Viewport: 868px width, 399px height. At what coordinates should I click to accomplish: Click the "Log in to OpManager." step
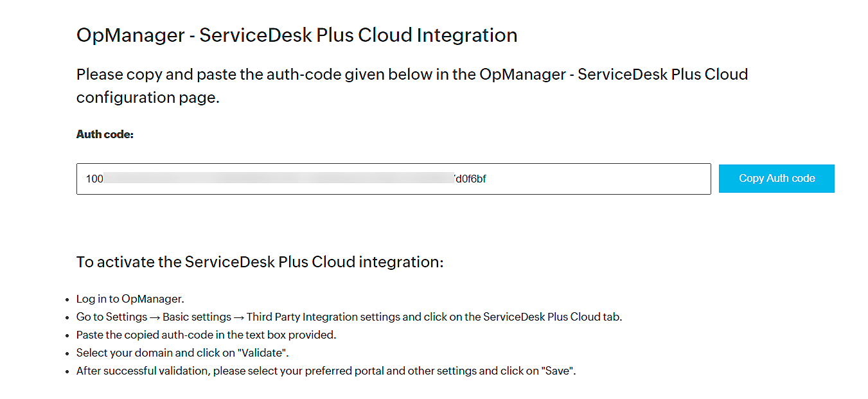tap(130, 299)
